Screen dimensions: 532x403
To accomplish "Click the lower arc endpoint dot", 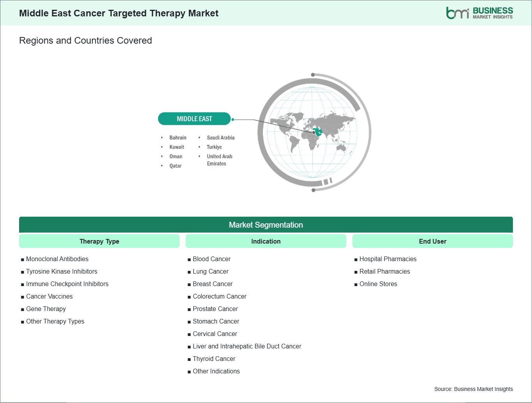I will click(313, 190).
